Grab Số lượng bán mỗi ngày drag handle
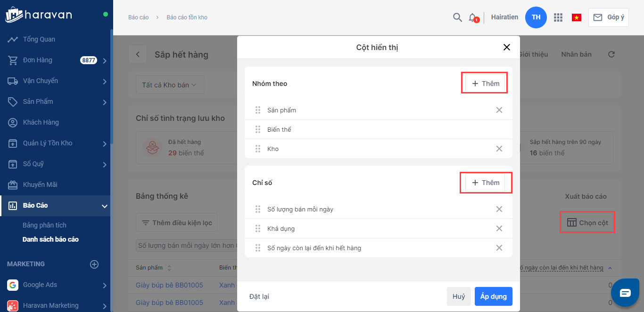Screen dimensions: 644x312 tap(258, 209)
